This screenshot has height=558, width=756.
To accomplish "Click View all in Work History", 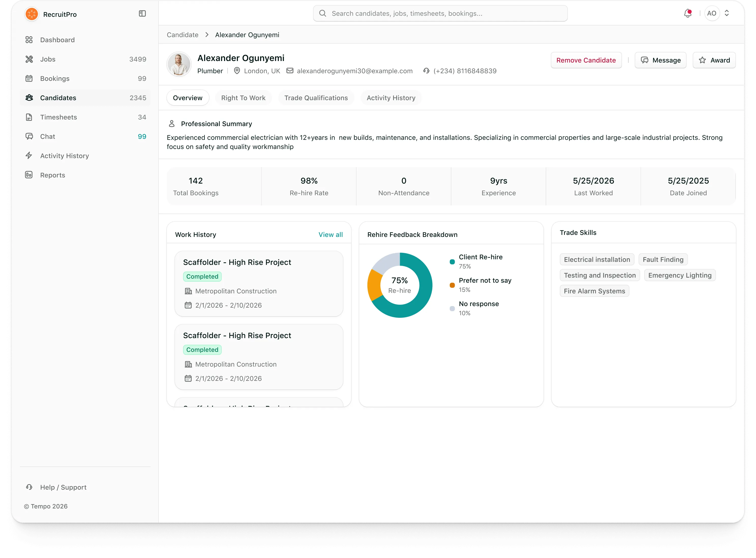I will [330, 234].
